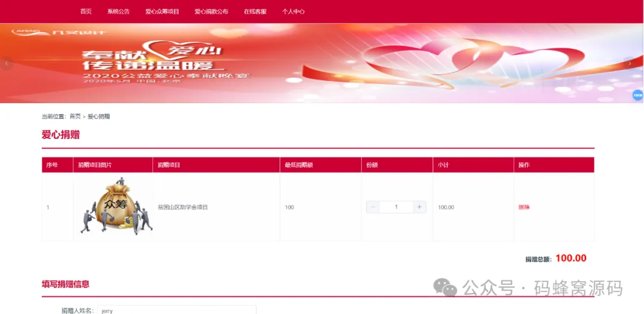Click 删除 to remove the donation row
Viewport: 644px width, 314px height.
click(x=524, y=207)
